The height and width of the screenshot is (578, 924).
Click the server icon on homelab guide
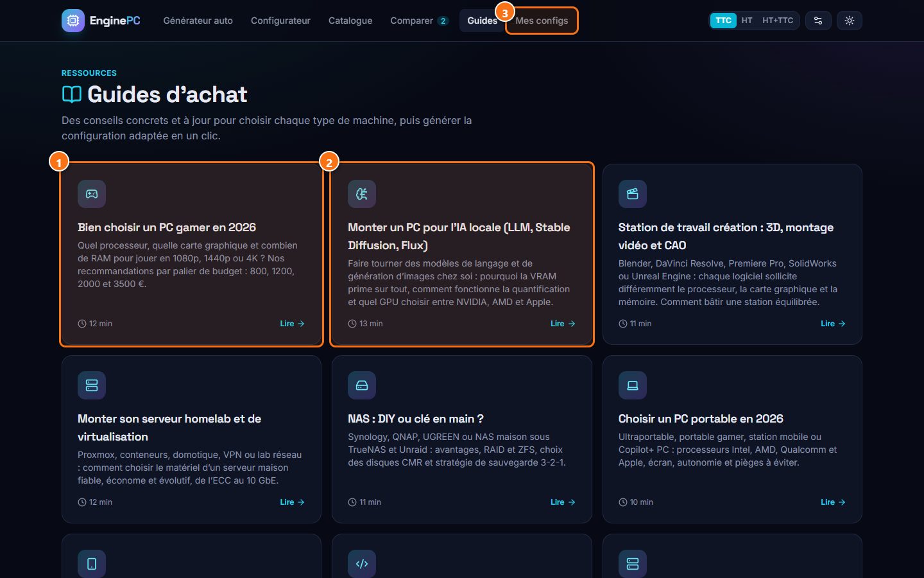(92, 385)
